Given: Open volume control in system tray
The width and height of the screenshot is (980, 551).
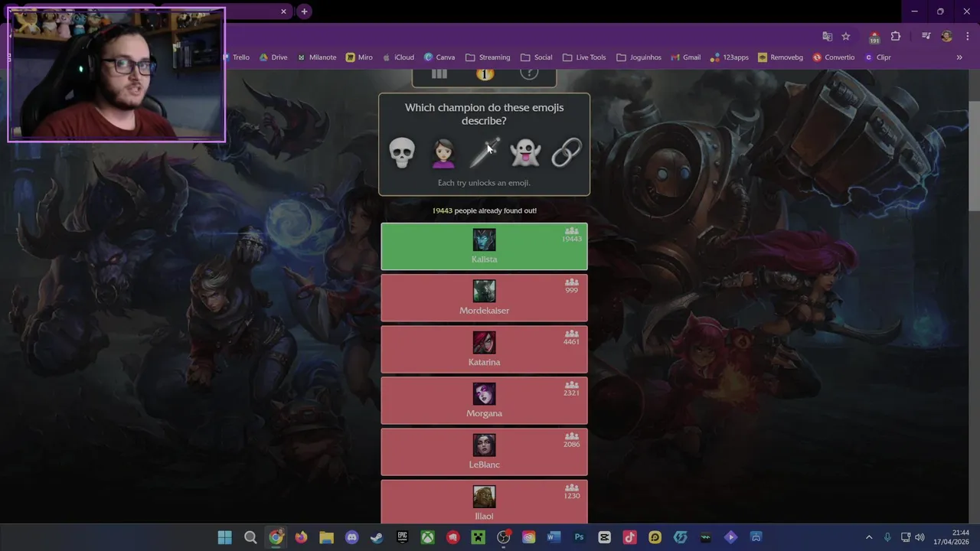Looking at the screenshot, I should point(920,537).
